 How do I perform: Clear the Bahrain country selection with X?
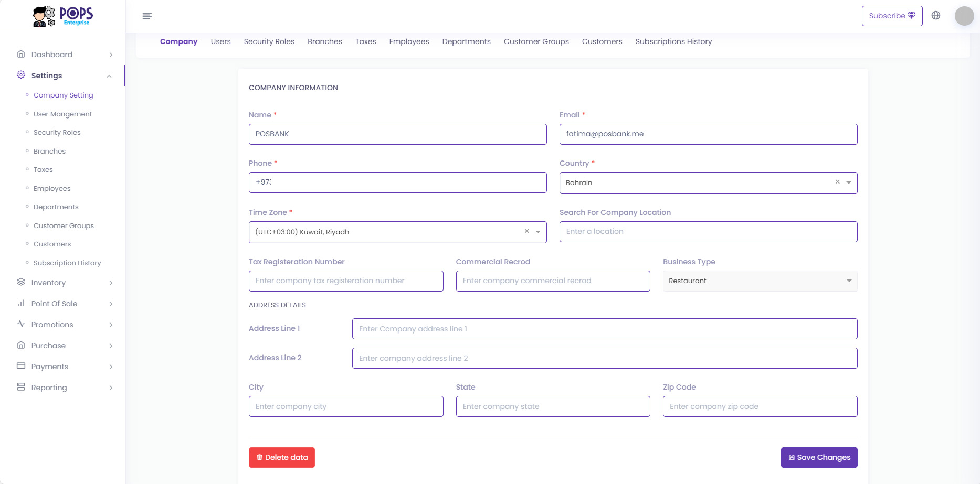click(x=838, y=182)
